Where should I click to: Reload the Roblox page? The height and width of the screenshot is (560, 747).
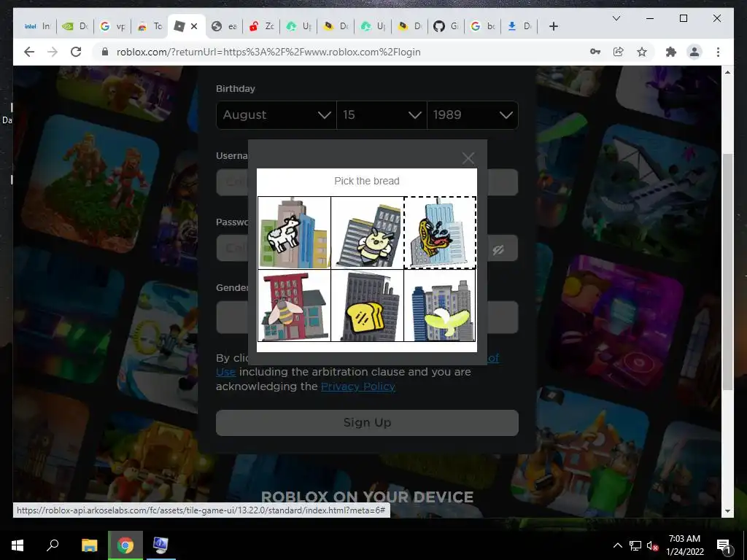point(76,52)
